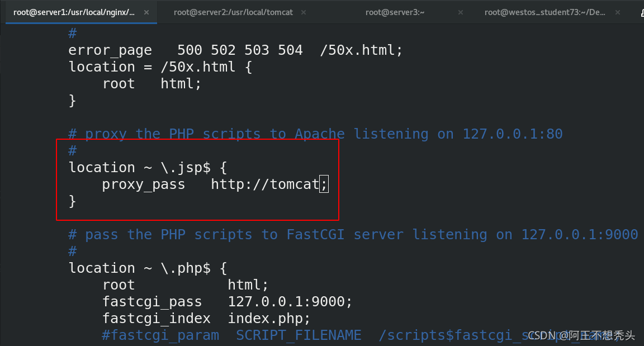The height and width of the screenshot is (346, 644).
Task: Click the 'fastcgi_pass 127.0.0.1:9000;' line
Action: pyautogui.click(x=227, y=302)
